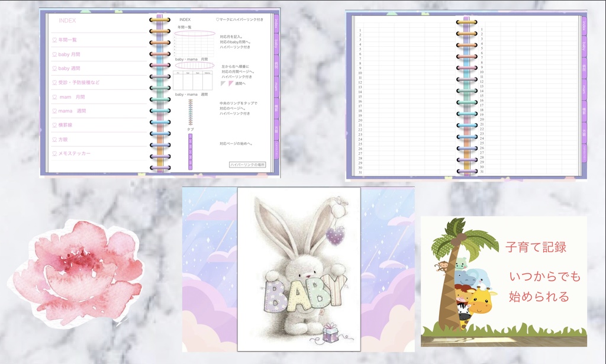
Task: Click the purple tab strip sample under タブ
Action: pyautogui.click(x=190, y=152)
